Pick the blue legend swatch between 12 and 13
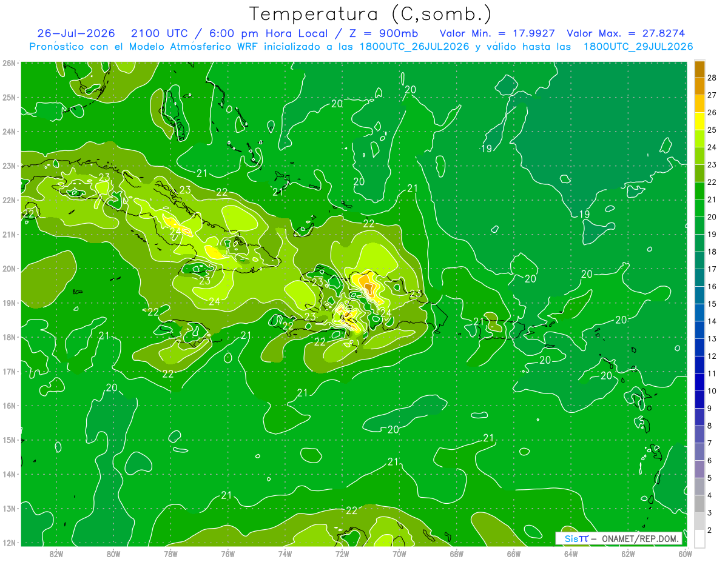Image resolution: width=728 pixels, height=562 pixels. [x=699, y=347]
